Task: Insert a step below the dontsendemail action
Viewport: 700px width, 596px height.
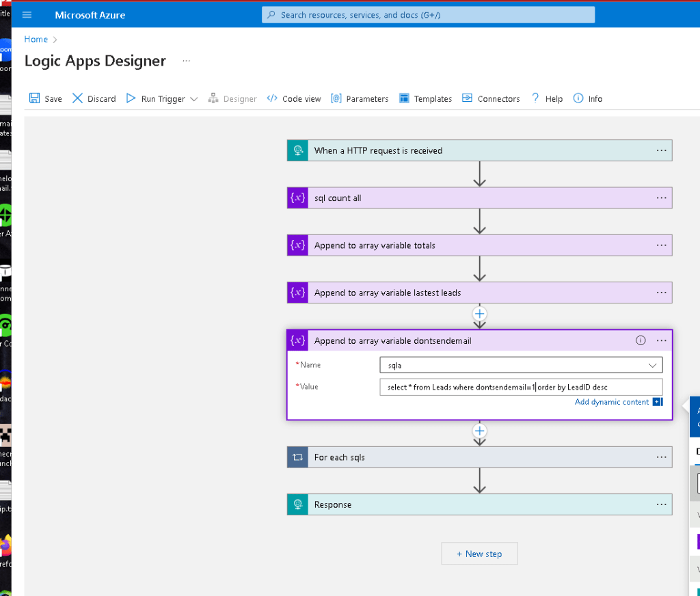Action: 479,431
